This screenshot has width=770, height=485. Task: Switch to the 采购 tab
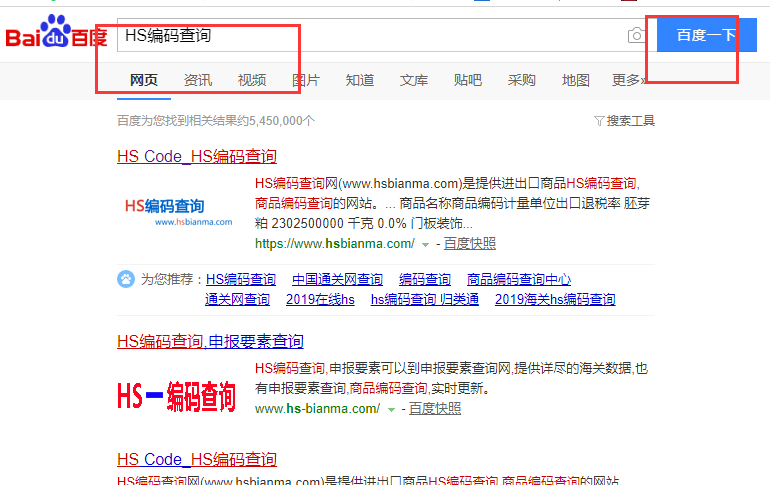click(522, 80)
